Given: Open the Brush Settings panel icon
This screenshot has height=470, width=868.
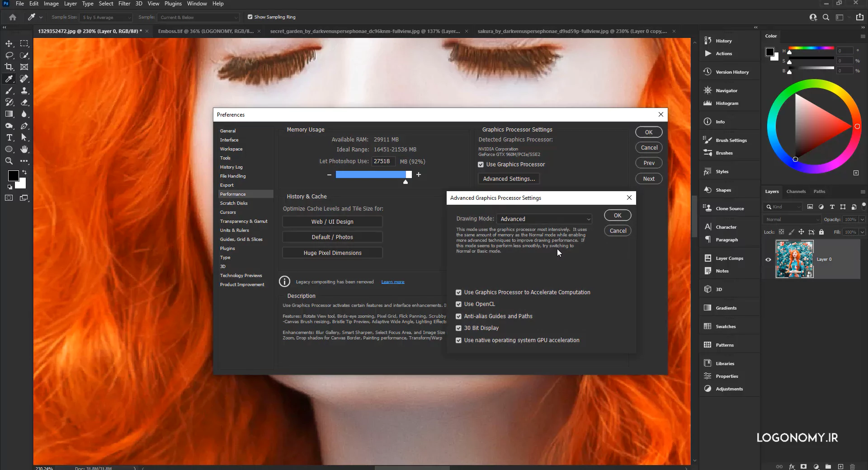Looking at the screenshot, I should pos(708,140).
